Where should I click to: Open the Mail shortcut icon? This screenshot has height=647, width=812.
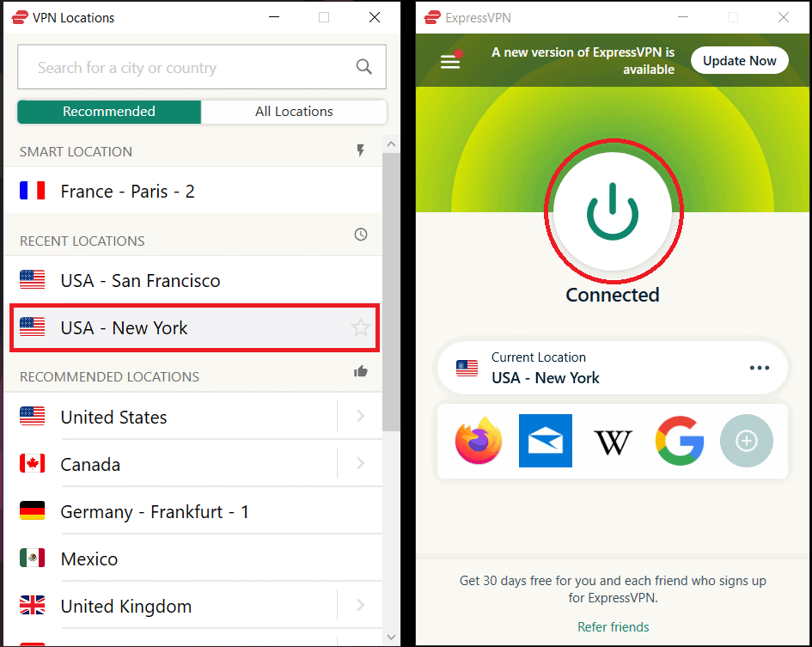(x=546, y=441)
